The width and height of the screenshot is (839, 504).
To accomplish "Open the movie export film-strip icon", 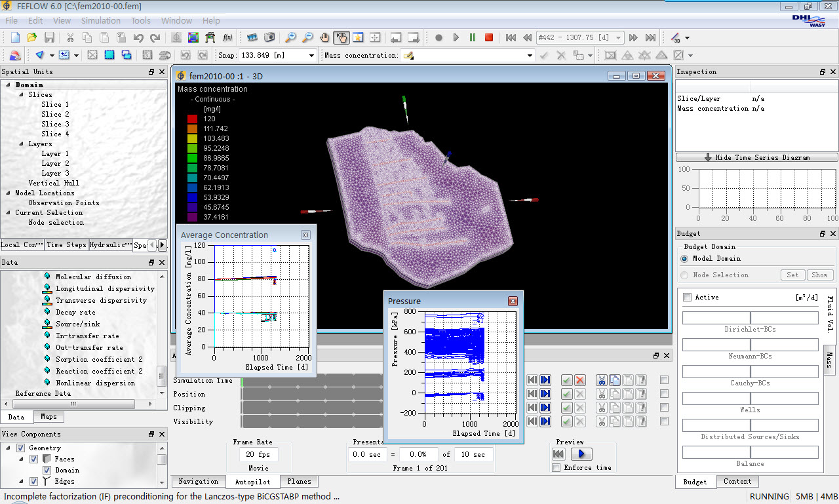I will pyautogui.click(x=252, y=37).
